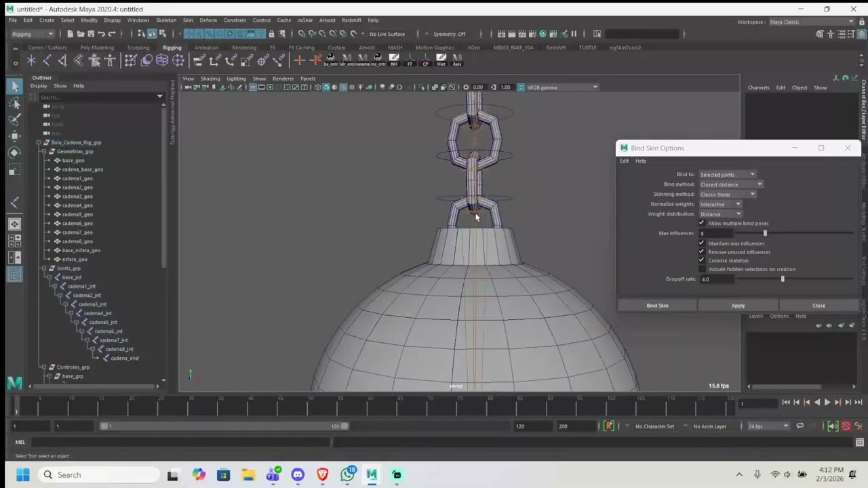Click the FT custom shelf icon
Viewport: 868px width, 488px height.
click(x=410, y=60)
